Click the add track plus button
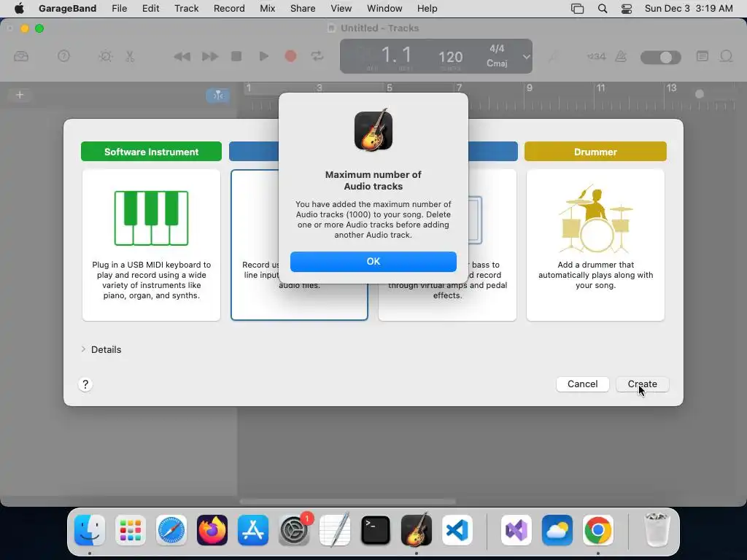This screenshot has height=560, width=747. (20, 95)
